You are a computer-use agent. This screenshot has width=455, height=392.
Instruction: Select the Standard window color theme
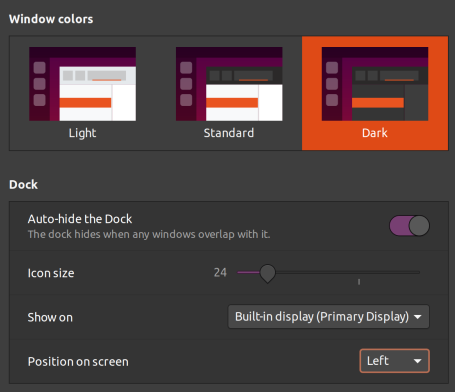coord(229,93)
